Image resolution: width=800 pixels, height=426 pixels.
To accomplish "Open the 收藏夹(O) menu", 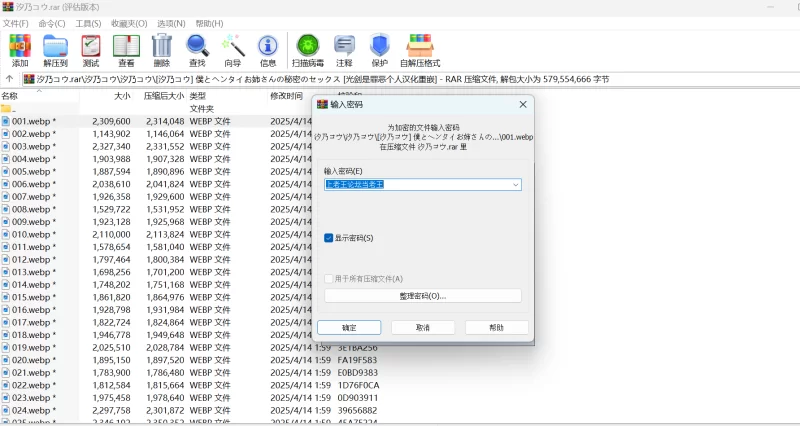I will click(x=129, y=23).
